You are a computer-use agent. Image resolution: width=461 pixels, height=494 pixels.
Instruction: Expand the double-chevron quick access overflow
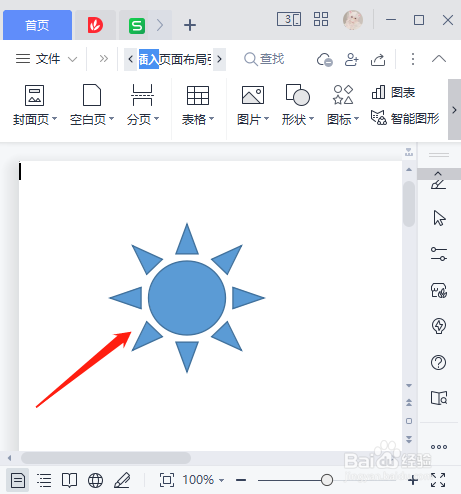click(104, 59)
